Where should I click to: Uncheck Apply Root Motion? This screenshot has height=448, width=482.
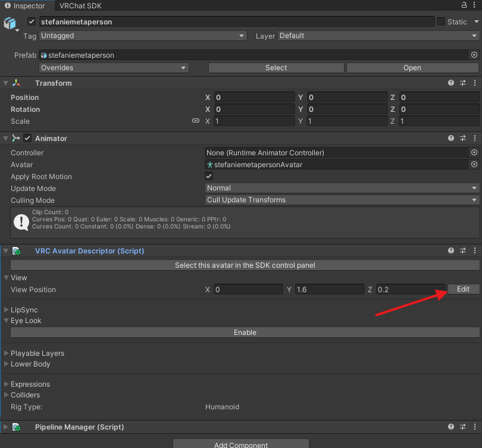(x=209, y=176)
